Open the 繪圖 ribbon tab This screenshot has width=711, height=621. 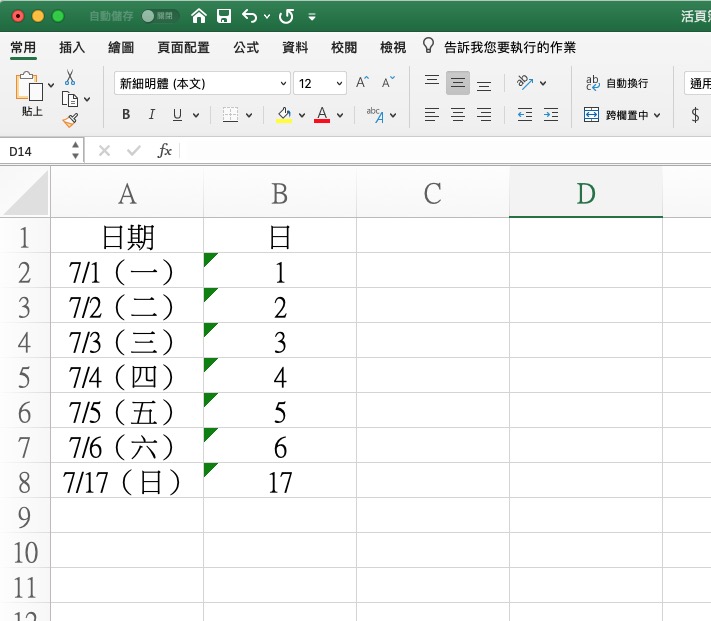121,47
